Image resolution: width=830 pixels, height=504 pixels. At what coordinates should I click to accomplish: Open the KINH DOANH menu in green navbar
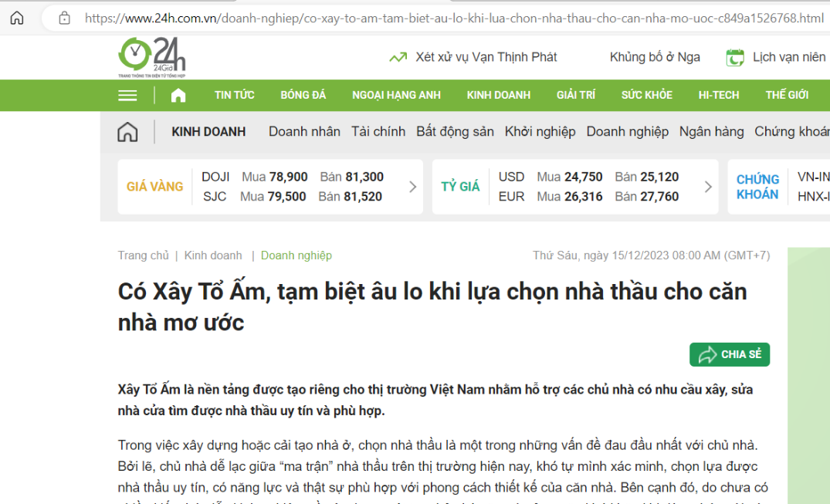pyautogui.click(x=499, y=95)
